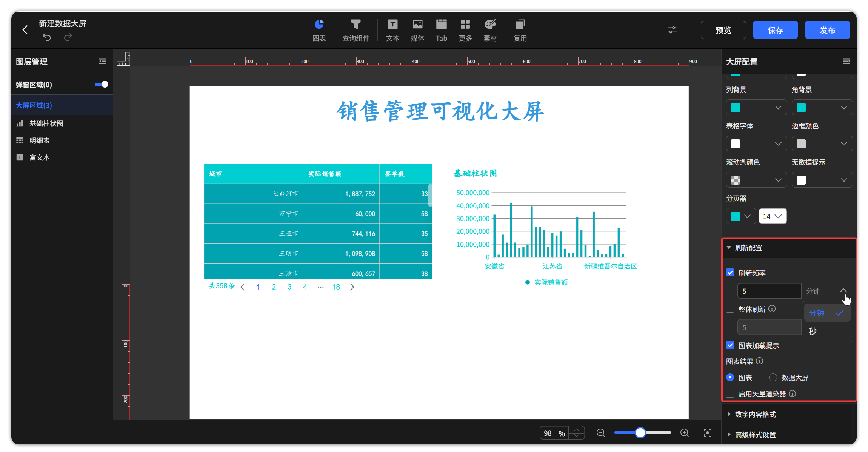Go to table page 2
The width and height of the screenshot is (868, 452).
tap(274, 287)
